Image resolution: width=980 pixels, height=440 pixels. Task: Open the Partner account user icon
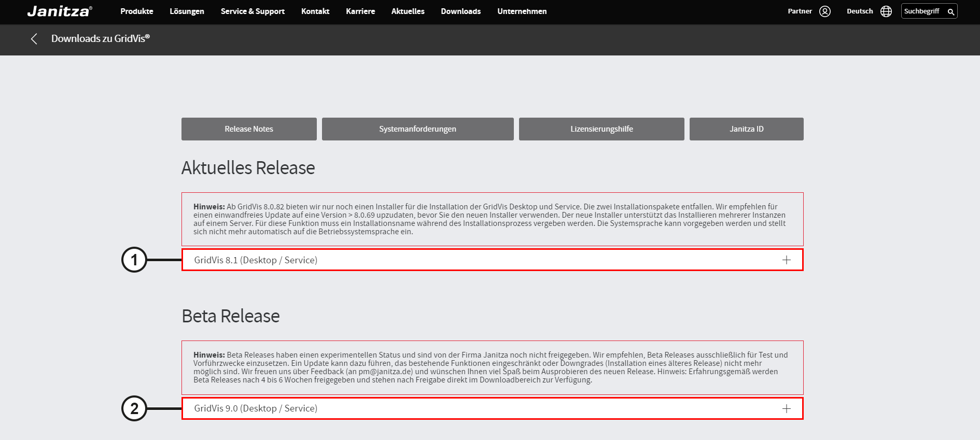tap(825, 11)
